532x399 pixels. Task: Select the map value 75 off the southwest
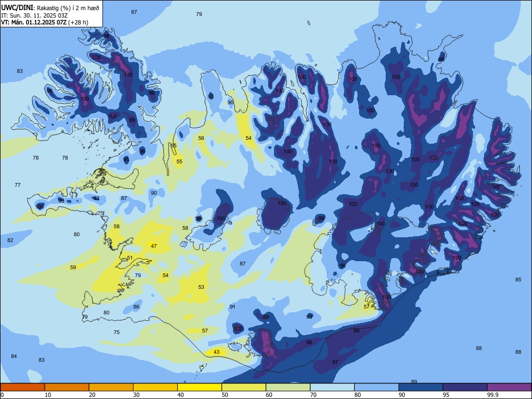pos(117,332)
